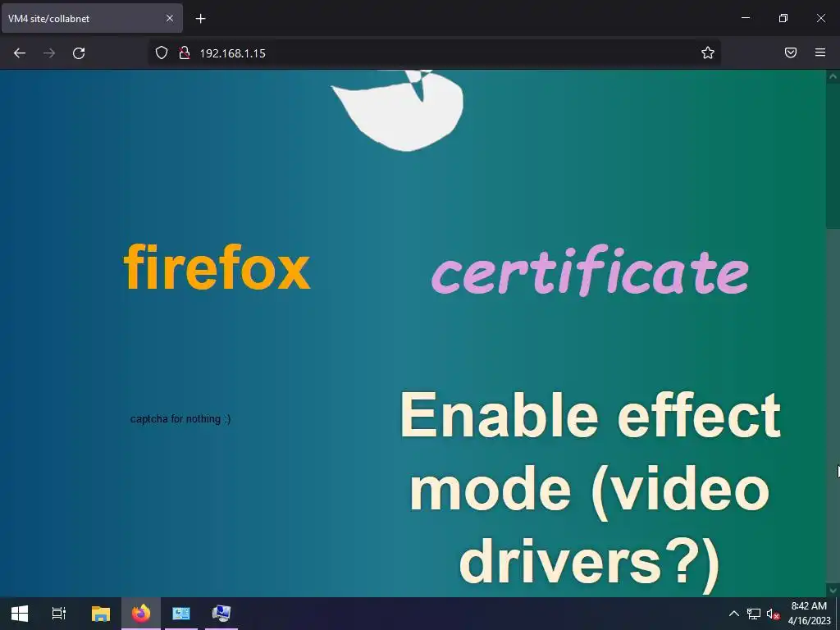Click the white bird logo image
This screenshot has width=840, height=630.
point(398,111)
